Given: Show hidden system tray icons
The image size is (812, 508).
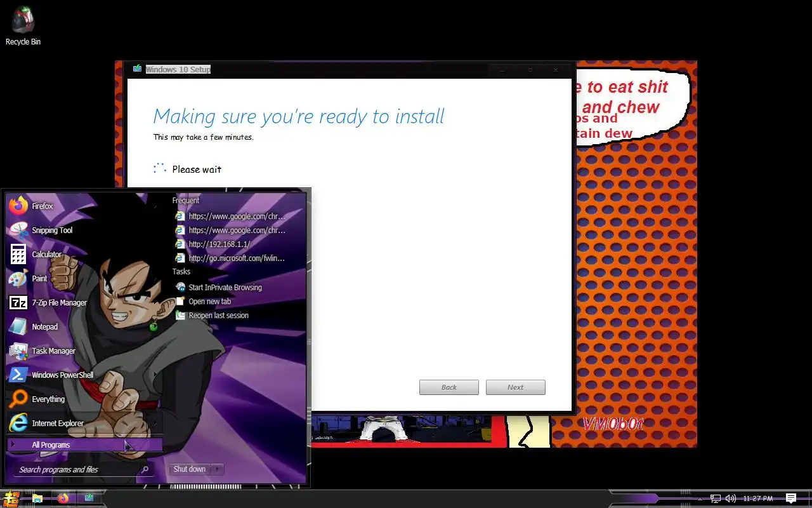Looking at the screenshot, I should (x=700, y=498).
